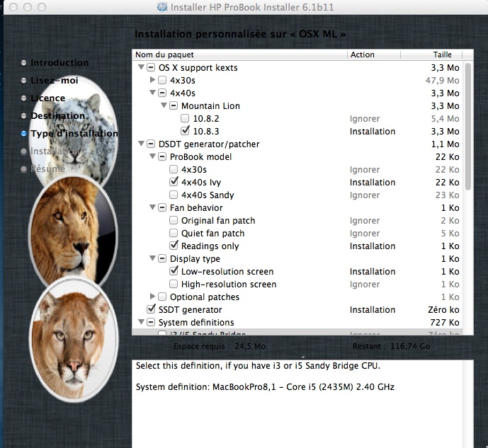Image resolution: width=488 pixels, height=448 pixels.
Task: Toggle the Display type checkbox
Action: click(x=162, y=258)
